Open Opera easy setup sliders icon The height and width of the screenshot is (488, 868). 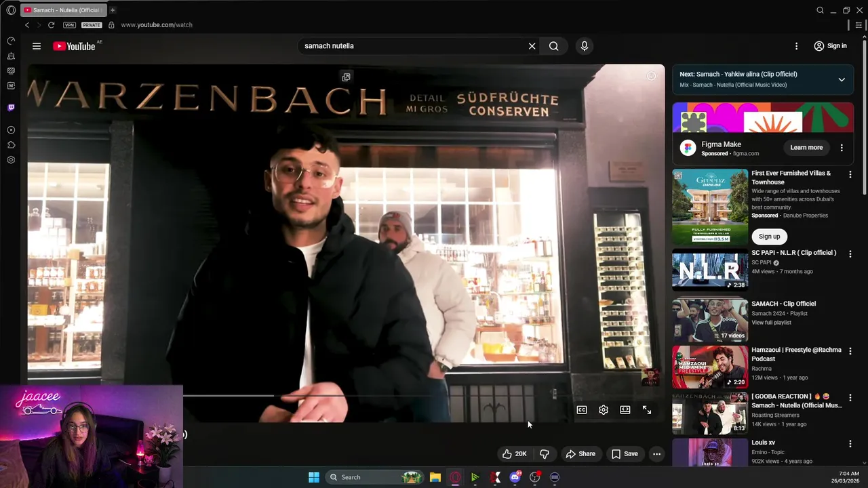point(859,25)
